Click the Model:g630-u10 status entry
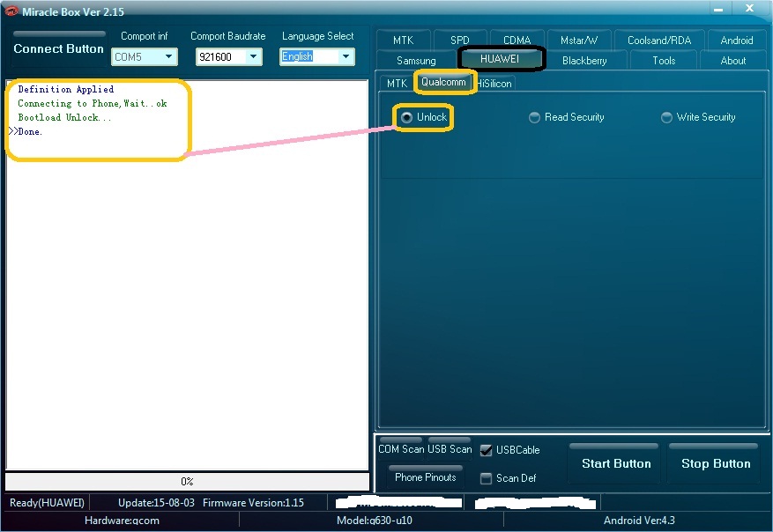773x532 pixels. pos(375,521)
